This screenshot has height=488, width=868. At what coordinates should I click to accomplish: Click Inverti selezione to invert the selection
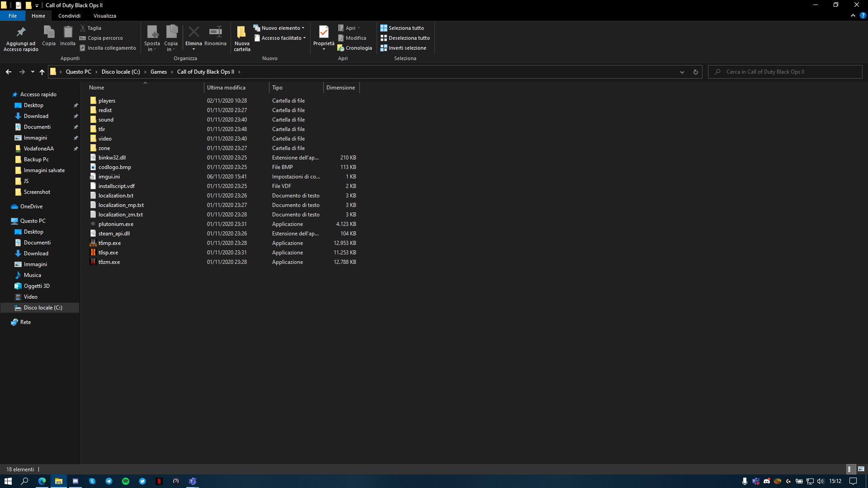pos(407,48)
